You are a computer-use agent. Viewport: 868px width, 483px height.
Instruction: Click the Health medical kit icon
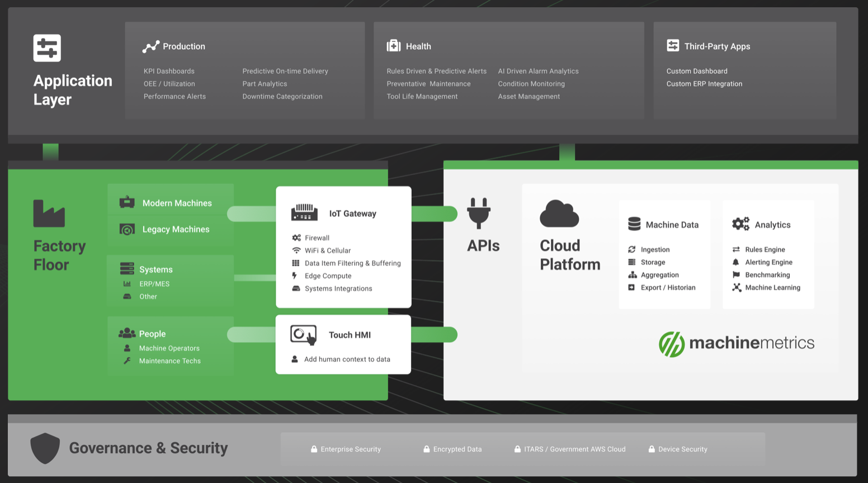pyautogui.click(x=394, y=46)
